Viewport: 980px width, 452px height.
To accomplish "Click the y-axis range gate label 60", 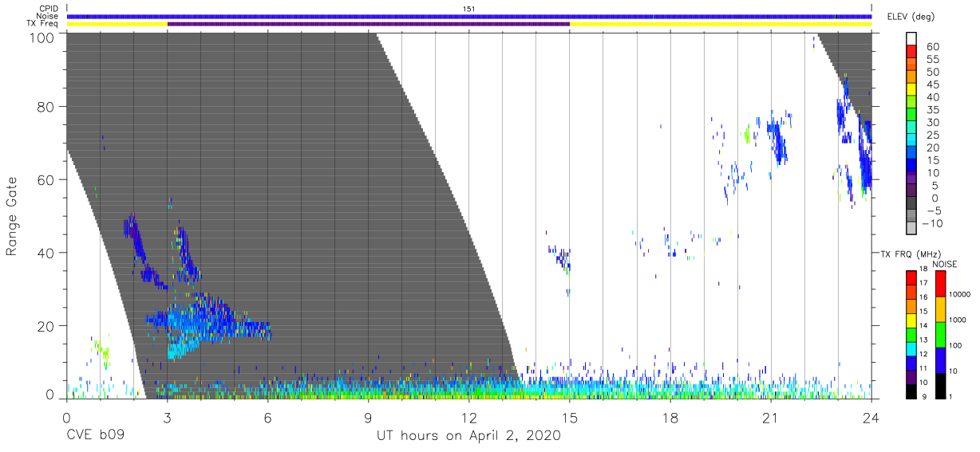I will tap(47, 179).
